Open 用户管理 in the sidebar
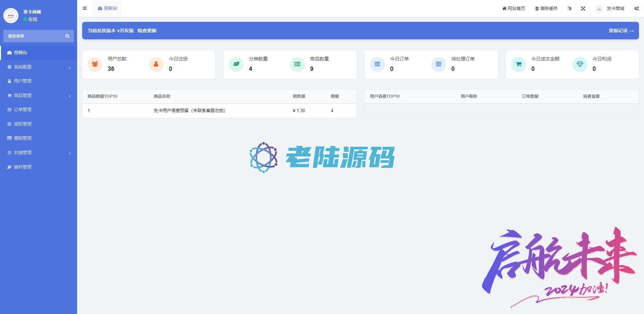This screenshot has height=314, width=644. pyautogui.click(x=39, y=81)
